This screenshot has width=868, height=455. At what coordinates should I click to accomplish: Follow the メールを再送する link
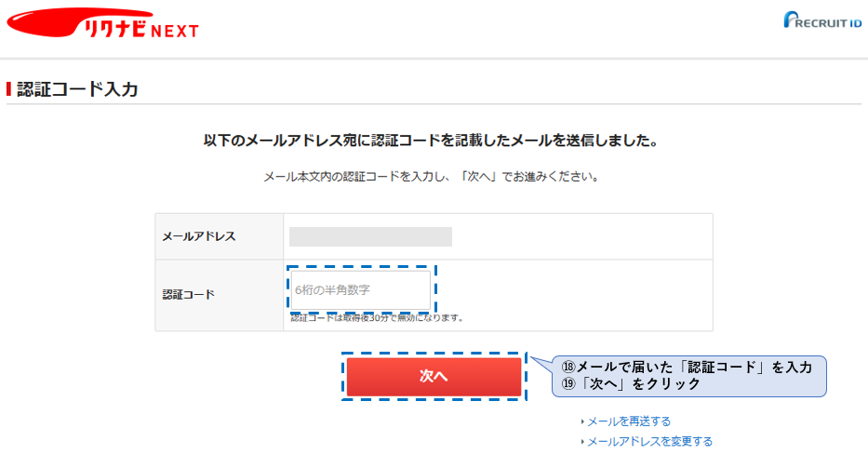point(629,422)
